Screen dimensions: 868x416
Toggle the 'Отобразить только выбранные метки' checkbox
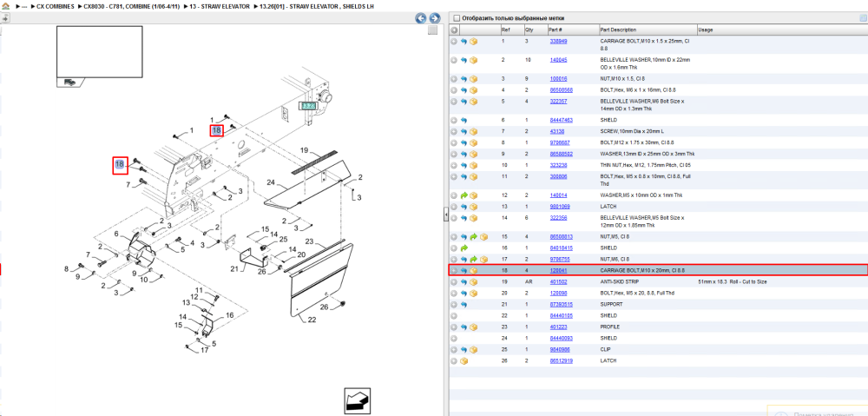pyautogui.click(x=456, y=17)
